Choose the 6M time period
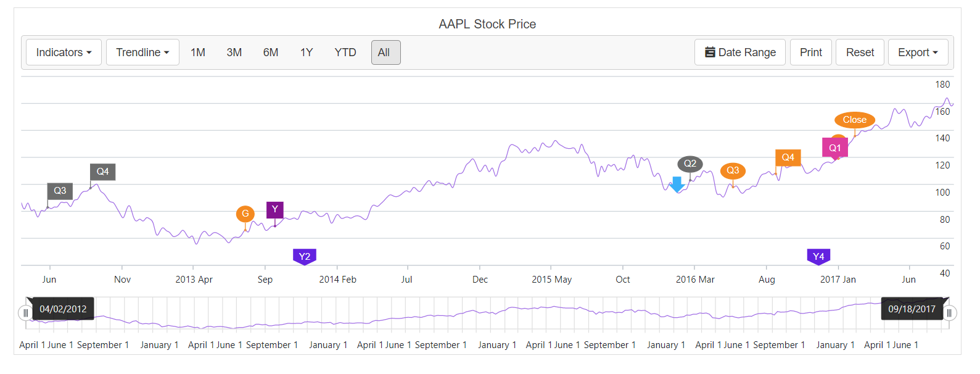Viewport: 980px width, 374px height. pos(271,52)
